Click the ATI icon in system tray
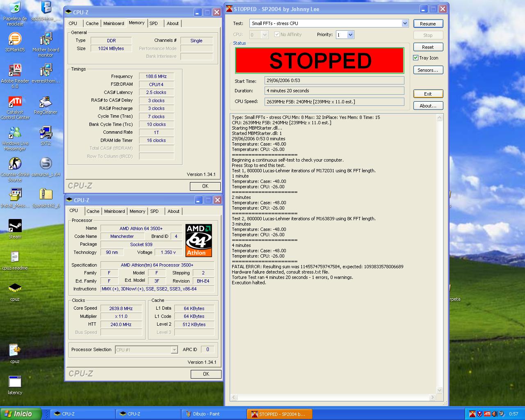The image size is (525, 420). click(487, 414)
